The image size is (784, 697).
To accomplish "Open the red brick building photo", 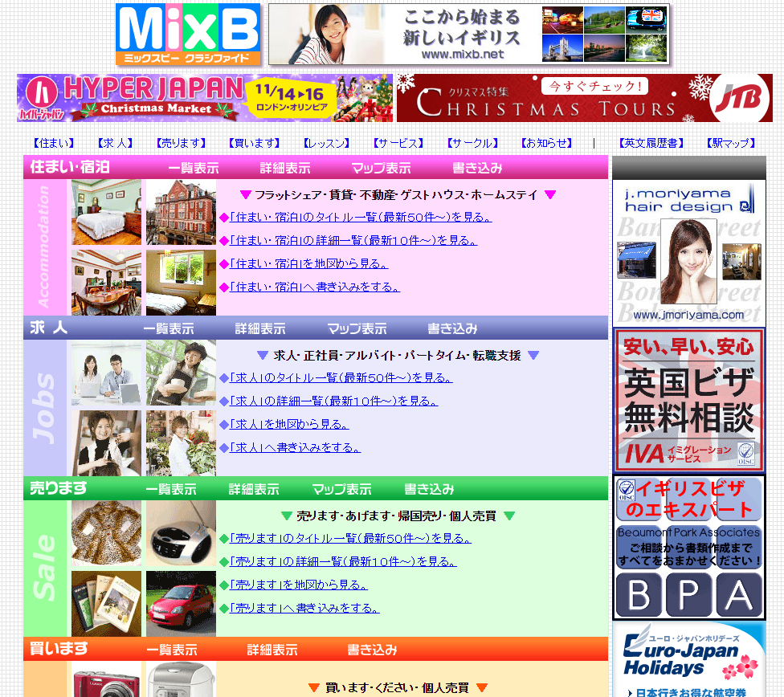I will (x=181, y=212).
